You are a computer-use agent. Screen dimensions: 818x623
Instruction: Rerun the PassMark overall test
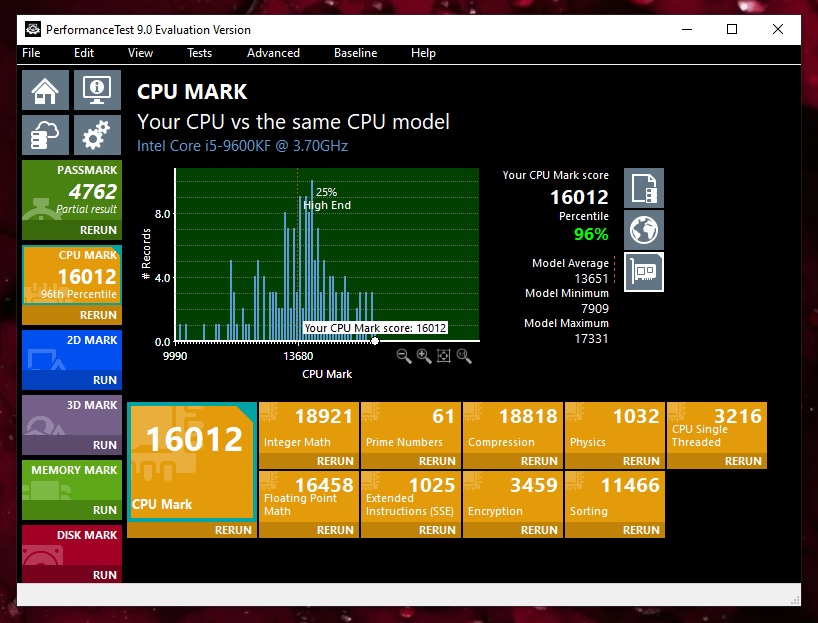tap(72, 230)
